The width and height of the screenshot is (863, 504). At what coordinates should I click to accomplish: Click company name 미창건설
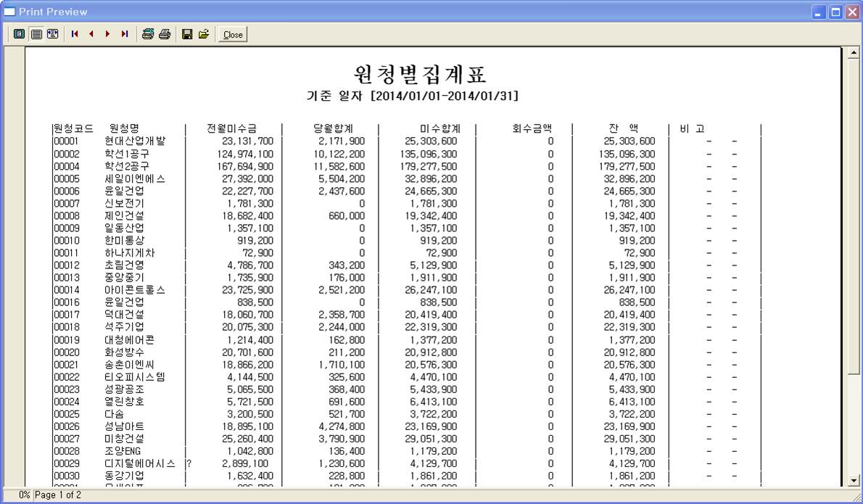click(125, 439)
